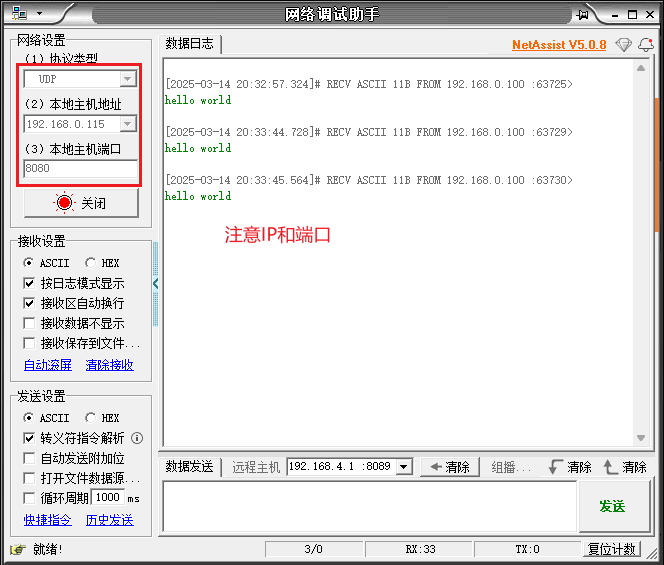Click the diamond VIP icon
This screenshot has width=664, height=565.
coord(623,44)
